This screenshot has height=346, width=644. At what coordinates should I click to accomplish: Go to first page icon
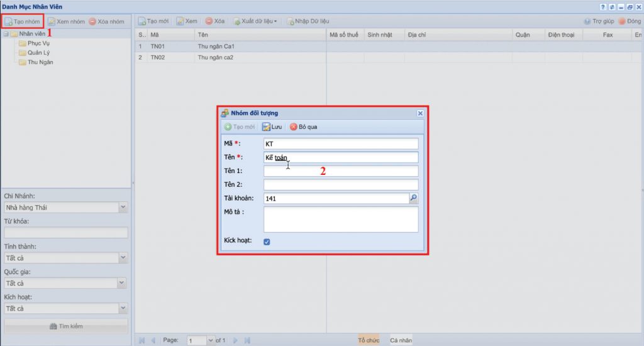coord(142,340)
